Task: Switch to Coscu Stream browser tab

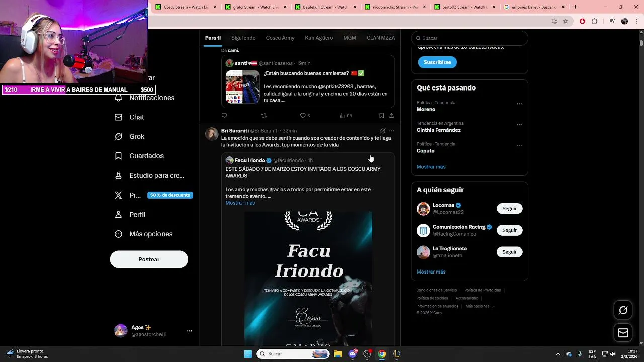Action: tap(185, 7)
